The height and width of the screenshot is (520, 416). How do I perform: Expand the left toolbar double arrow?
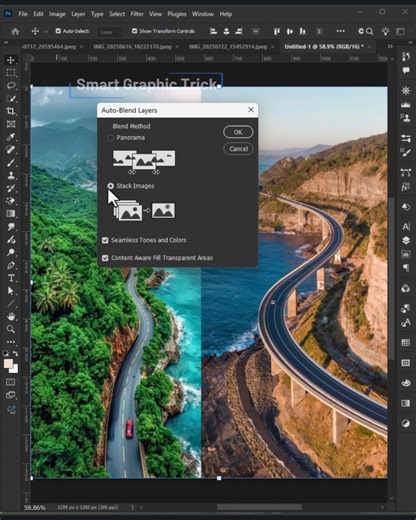tap(6, 43)
